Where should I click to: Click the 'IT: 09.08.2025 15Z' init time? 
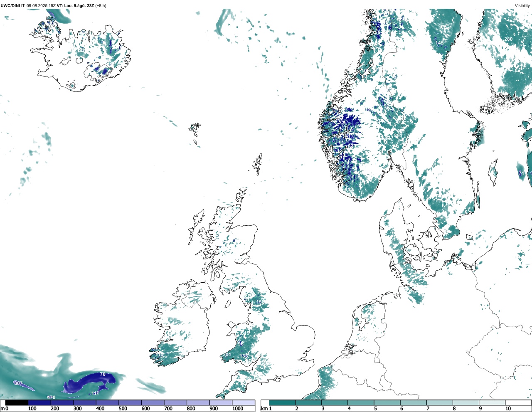(38, 5)
